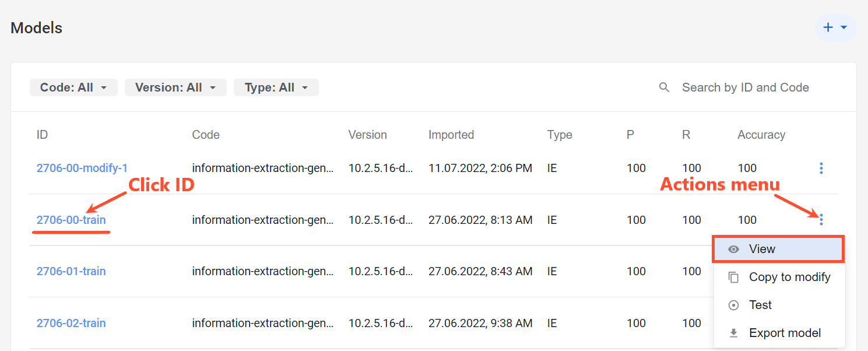
Task: Open the 2706-00-train model link
Action: [x=71, y=220]
